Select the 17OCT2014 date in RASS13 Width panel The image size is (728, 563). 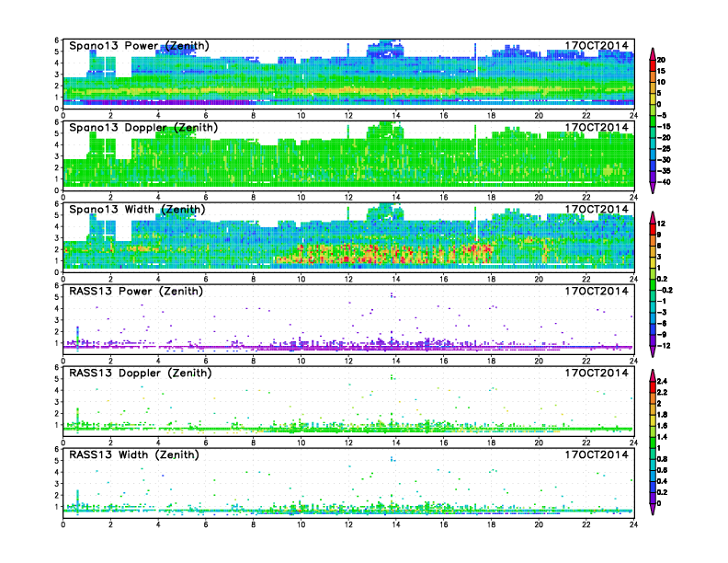[x=597, y=454]
